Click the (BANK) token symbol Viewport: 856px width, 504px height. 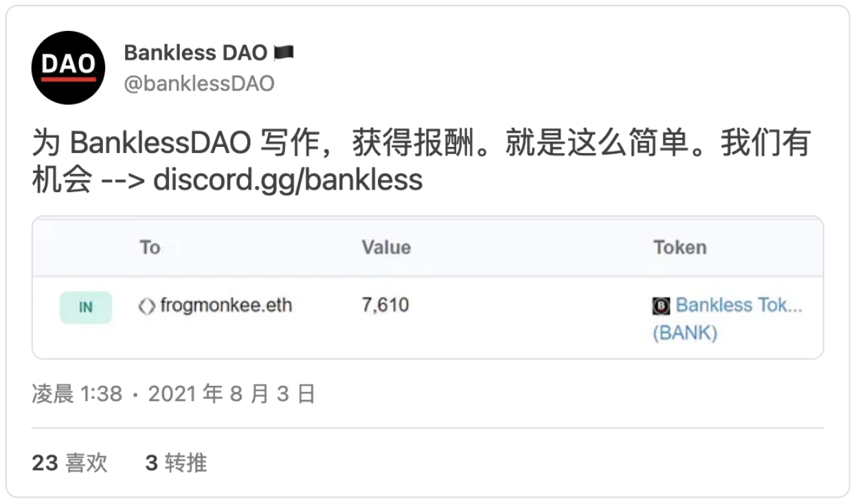pyautogui.click(x=685, y=333)
